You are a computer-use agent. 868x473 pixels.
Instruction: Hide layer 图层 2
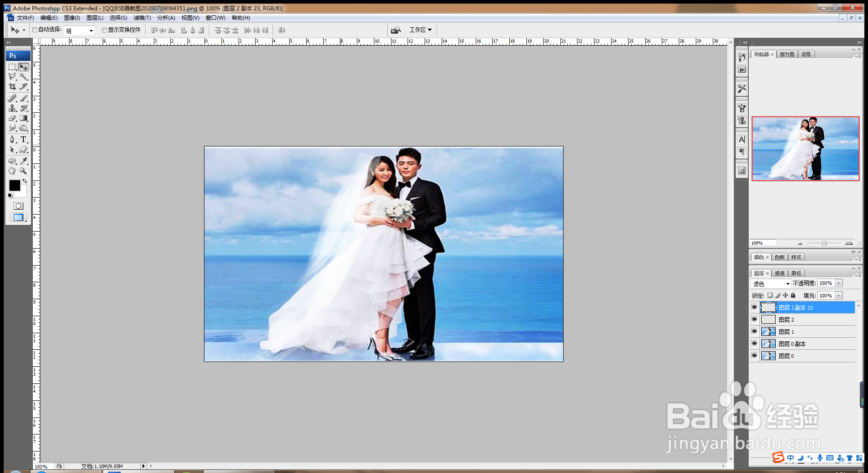[754, 319]
